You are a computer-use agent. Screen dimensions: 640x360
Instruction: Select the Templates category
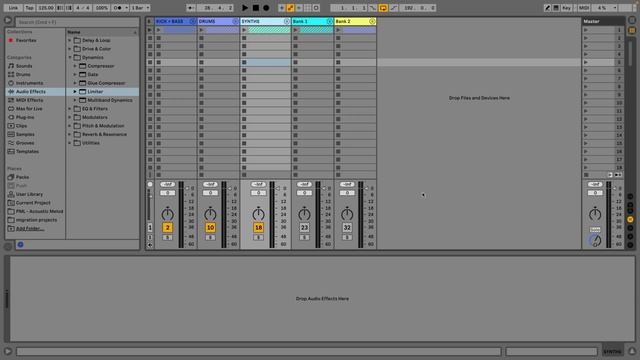[x=27, y=151]
